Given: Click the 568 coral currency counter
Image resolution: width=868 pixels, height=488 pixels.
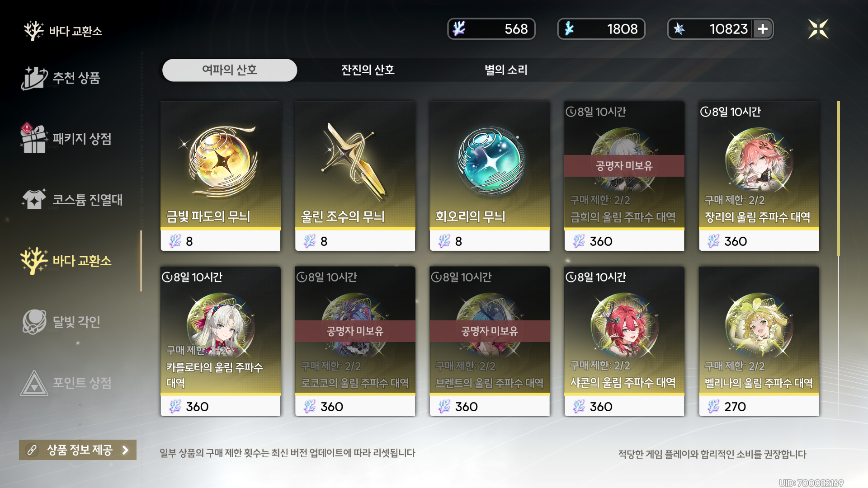Looking at the screenshot, I should [491, 29].
